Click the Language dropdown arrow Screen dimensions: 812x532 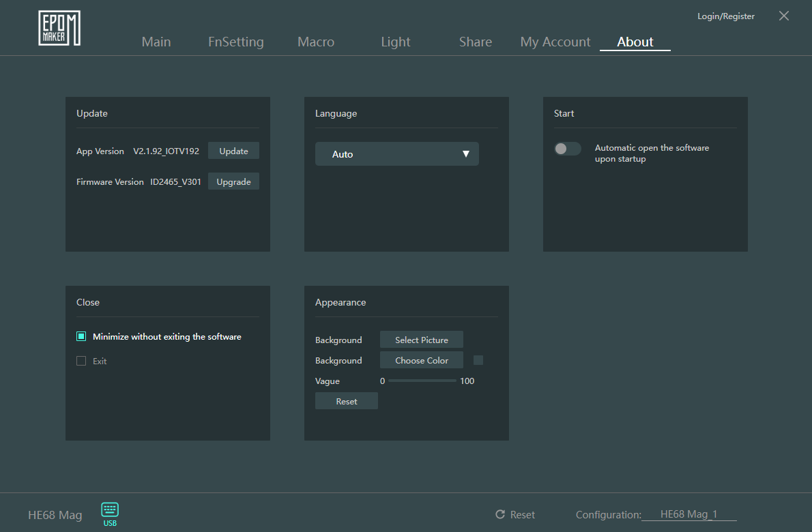[465, 153]
